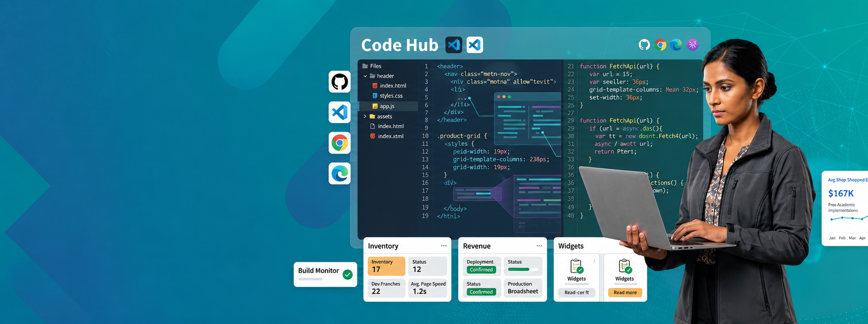Screen dimensions: 868x324
Task: Click the grid-template-columns: 238ps; code line
Action: [501, 159]
